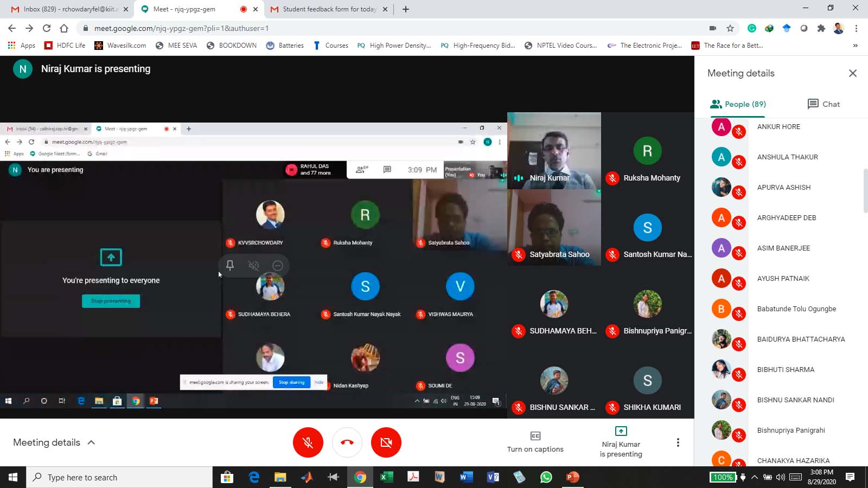Open the Courses bookmark
The height and width of the screenshot is (488, 868).
coord(331,46)
